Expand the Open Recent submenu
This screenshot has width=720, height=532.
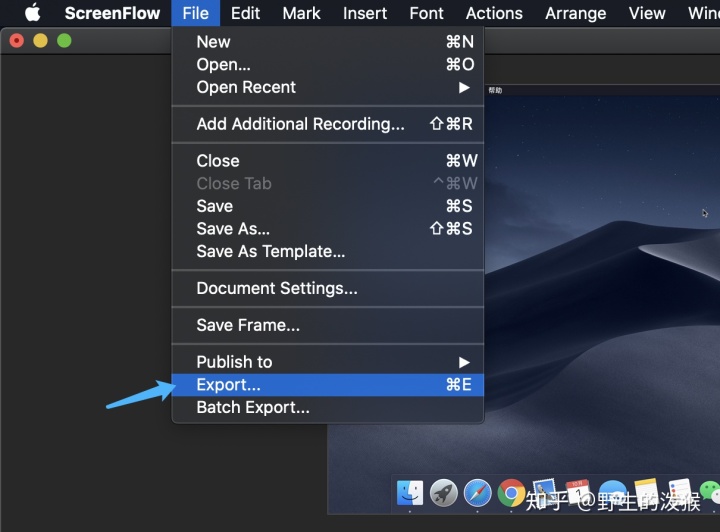(328, 87)
